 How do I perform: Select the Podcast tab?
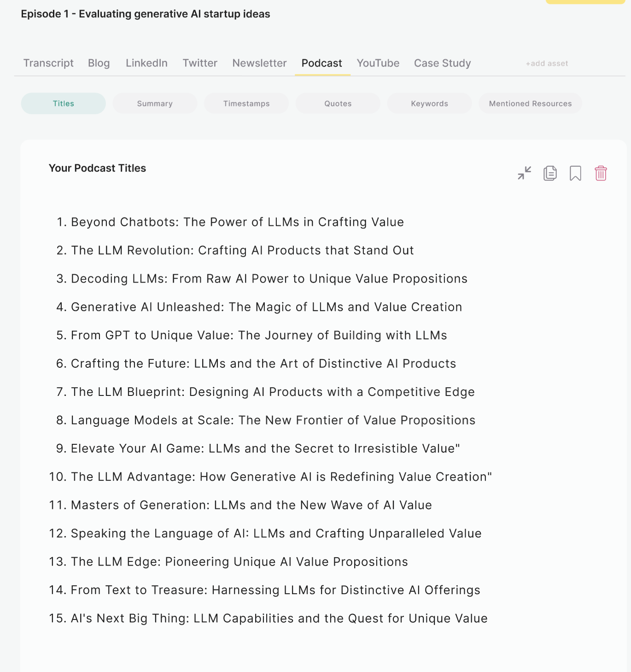[321, 63]
